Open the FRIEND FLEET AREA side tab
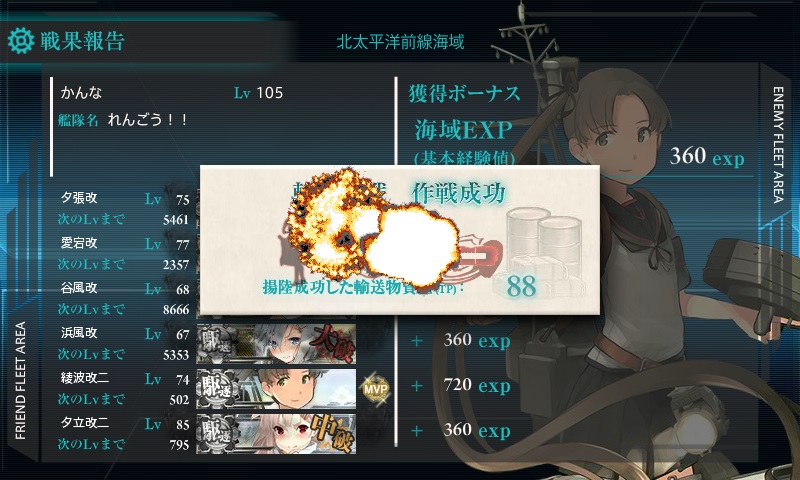Screen dimensions: 800x480 [x=20, y=380]
